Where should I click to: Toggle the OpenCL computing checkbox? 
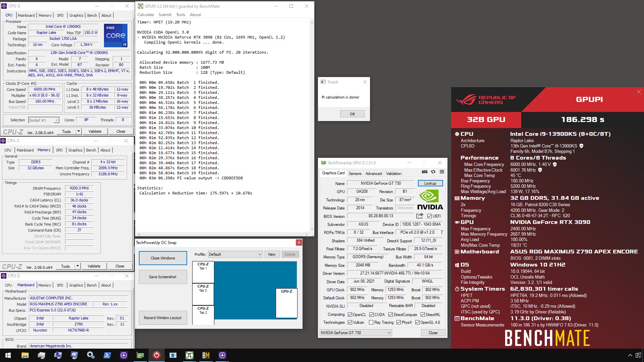(350, 315)
